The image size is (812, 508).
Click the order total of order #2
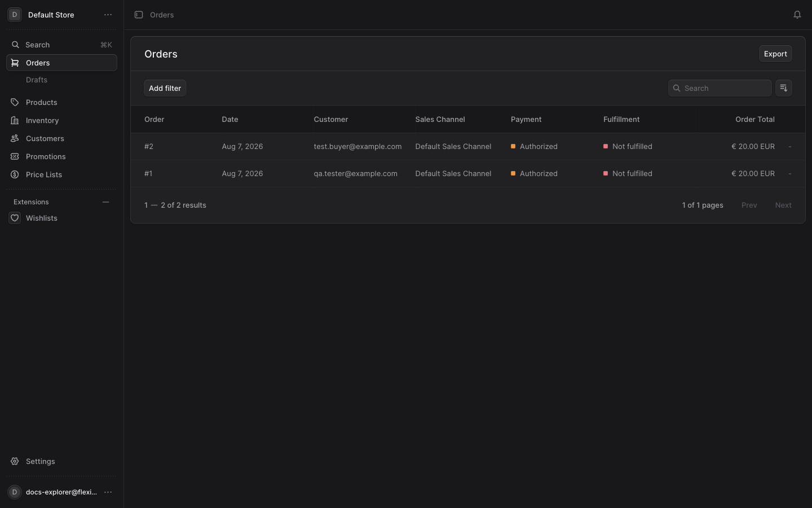click(753, 146)
